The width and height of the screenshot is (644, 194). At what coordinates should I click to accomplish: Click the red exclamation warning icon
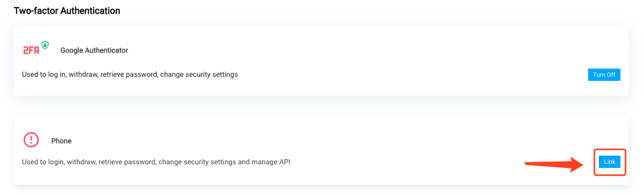(x=31, y=140)
